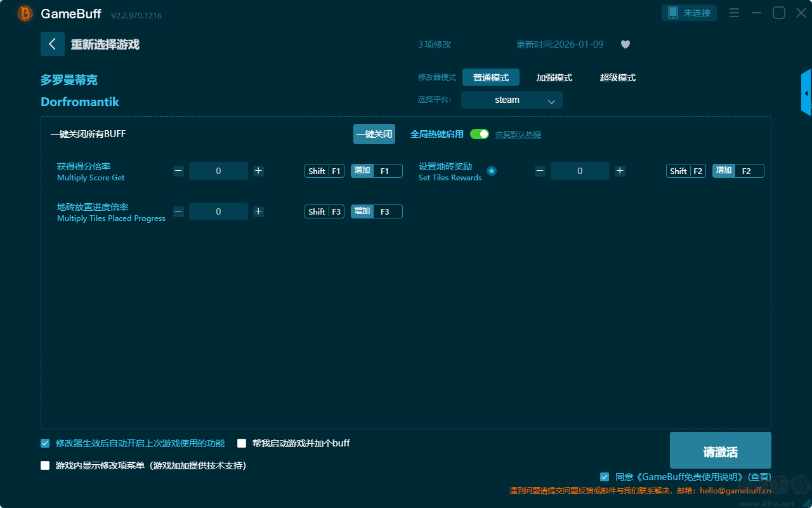Click plus for Multiply Tiles Placed Progress
This screenshot has height=508, width=812.
(x=258, y=211)
